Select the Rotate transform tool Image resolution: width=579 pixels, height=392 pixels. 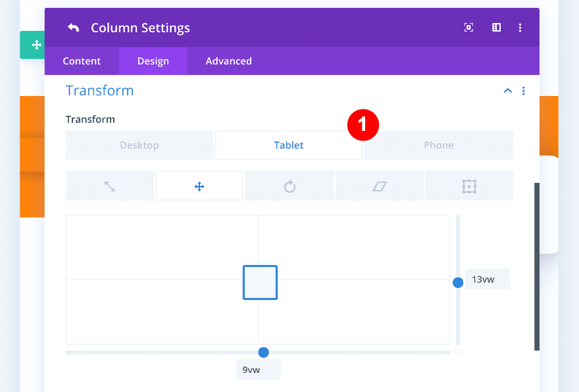point(289,185)
